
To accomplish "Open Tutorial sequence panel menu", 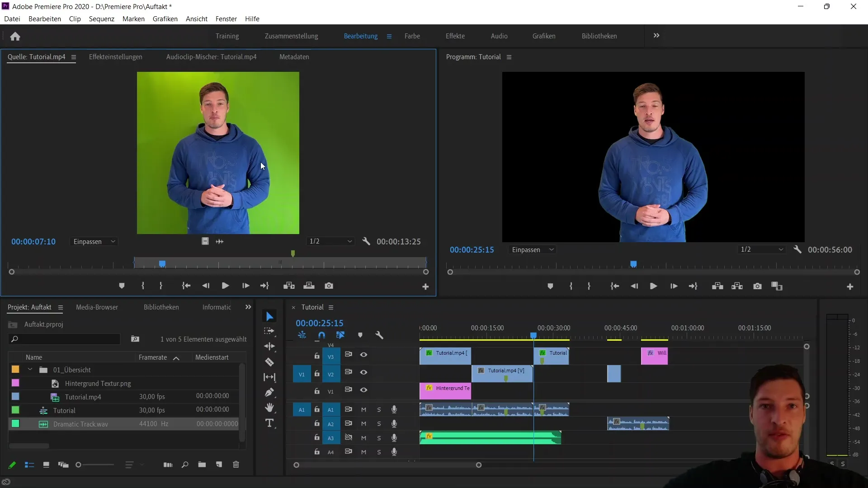I will [331, 307].
